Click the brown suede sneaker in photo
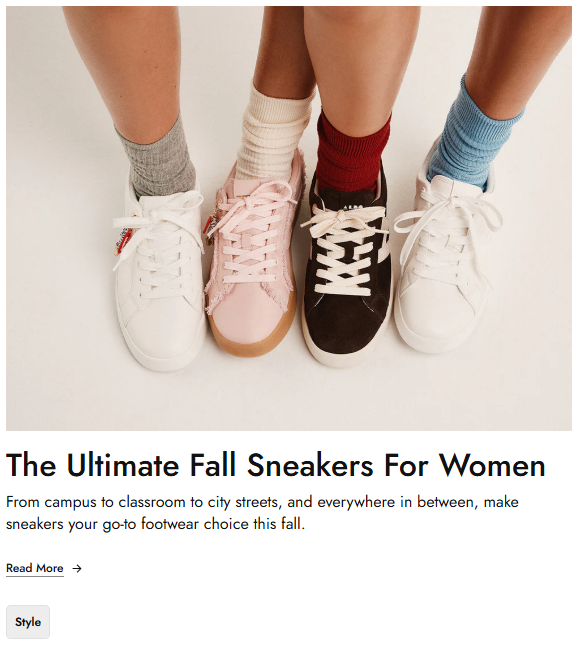The height and width of the screenshot is (649, 582). click(x=348, y=269)
